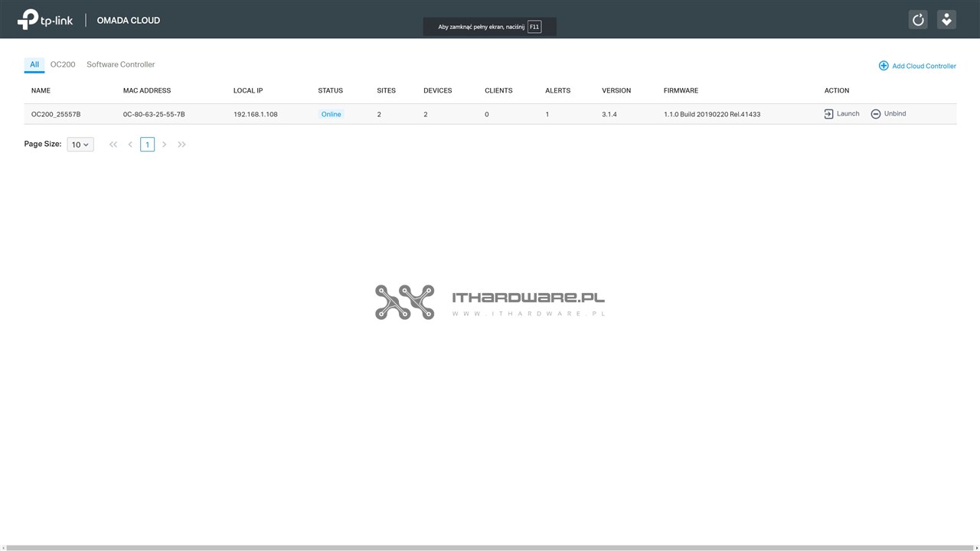Viewport: 980px width, 551px height.
Task: Click the Unbind minus icon for OC200_25557B
Action: [876, 114]
